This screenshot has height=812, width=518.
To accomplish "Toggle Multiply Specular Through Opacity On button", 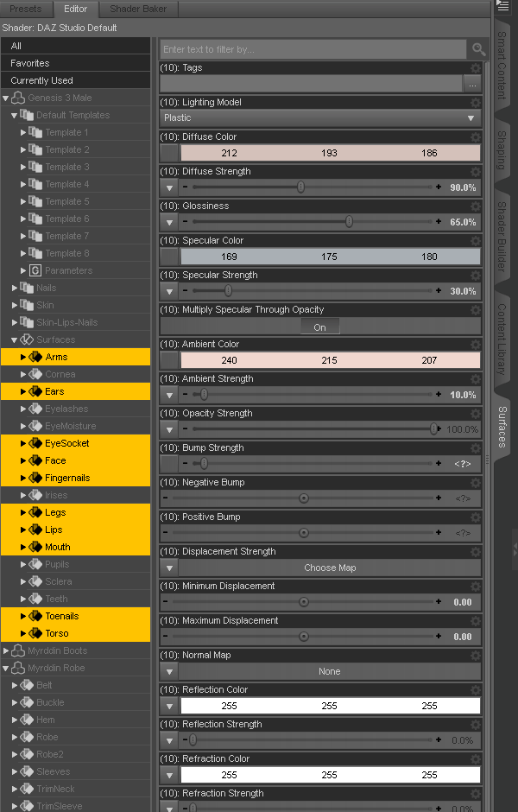I will coord(320,327).
